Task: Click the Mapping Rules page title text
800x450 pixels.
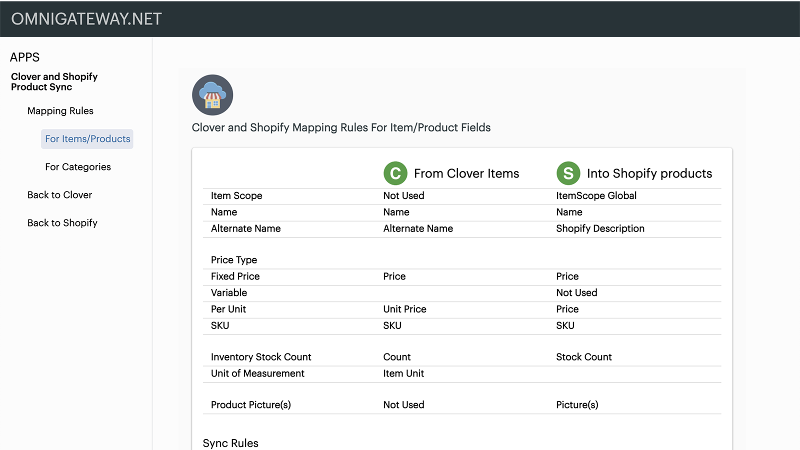Action: click(x=341, y=128)
